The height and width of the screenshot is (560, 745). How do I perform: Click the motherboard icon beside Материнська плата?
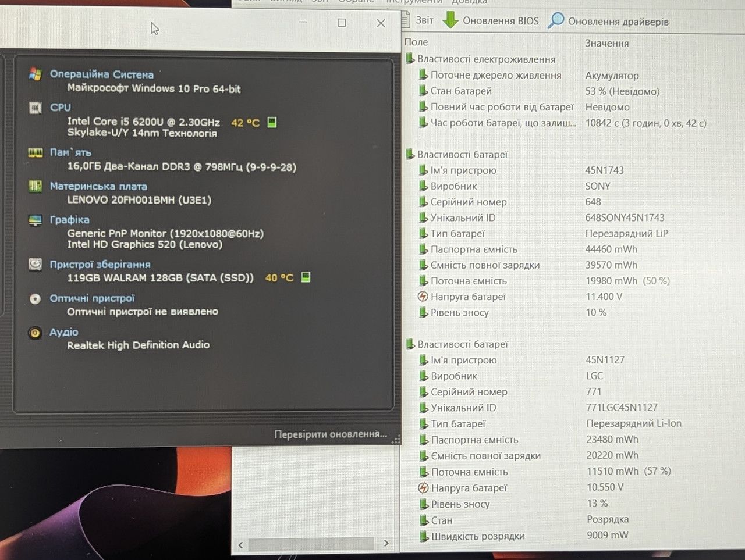click(35, 186)
